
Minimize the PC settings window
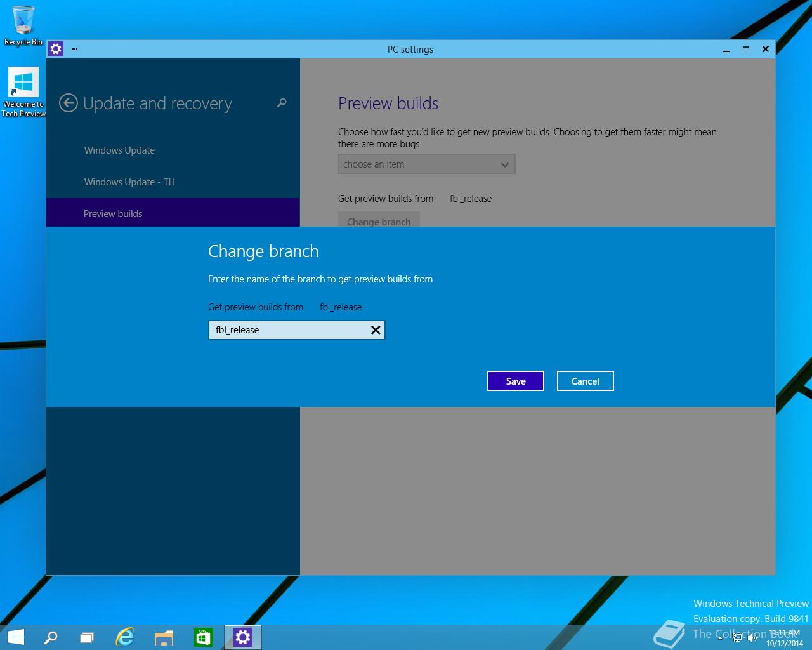pos(726,49)
